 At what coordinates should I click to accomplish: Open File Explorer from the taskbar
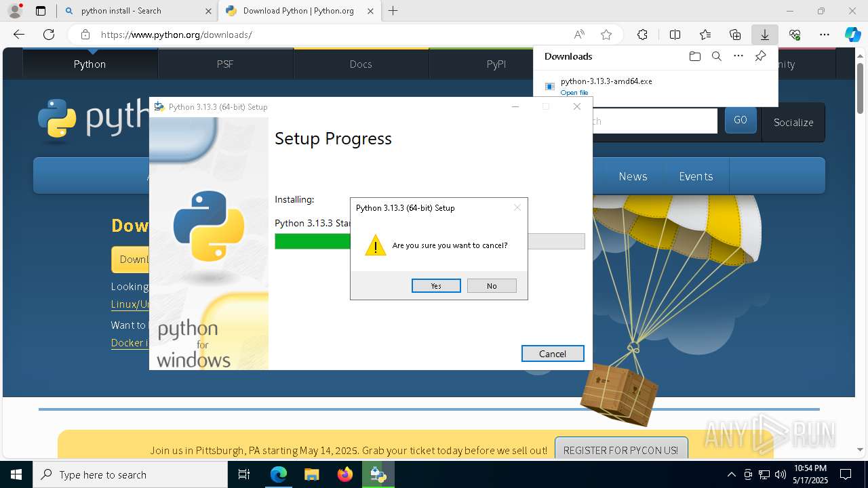[x=311, y=474]
